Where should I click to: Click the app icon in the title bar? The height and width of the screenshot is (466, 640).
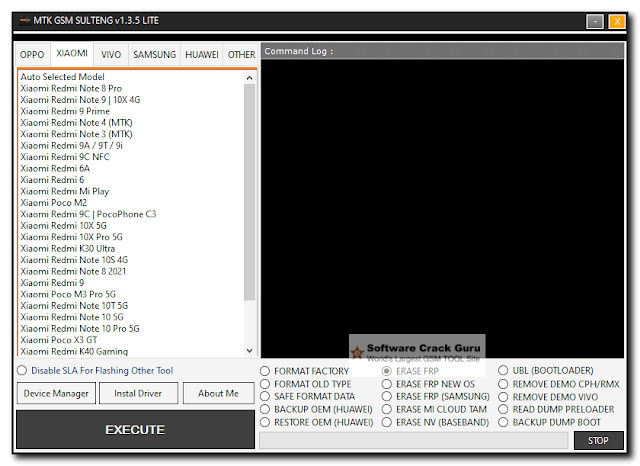[25, 21]
